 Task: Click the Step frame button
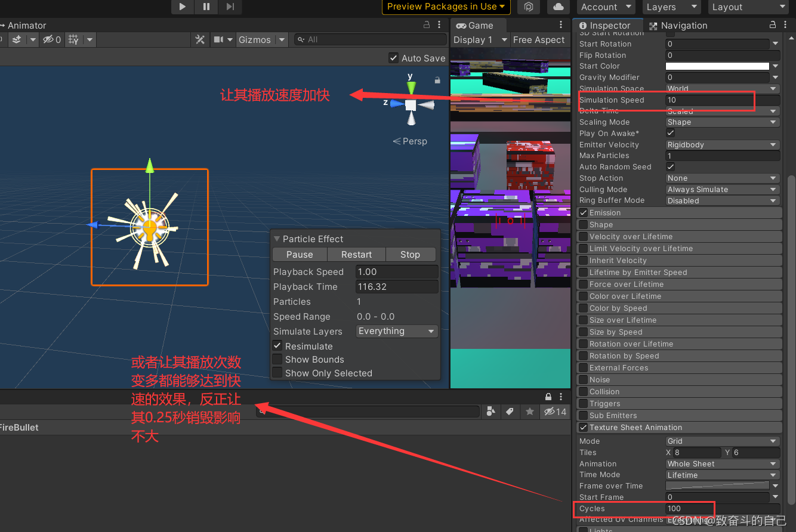pos(230,7)
